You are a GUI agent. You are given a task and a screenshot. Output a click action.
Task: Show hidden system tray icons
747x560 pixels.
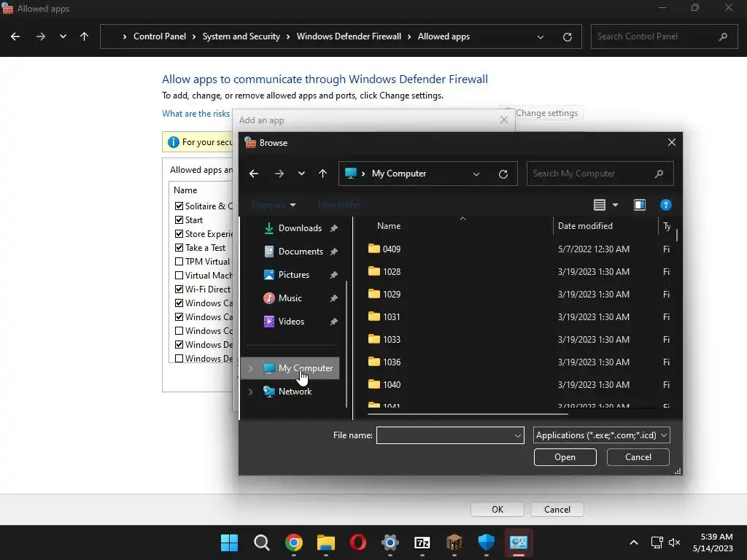click(x=634, y=542)
